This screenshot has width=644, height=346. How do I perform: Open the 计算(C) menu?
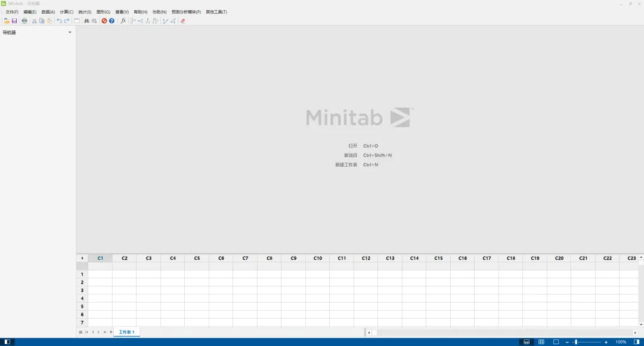pos(67,12)
